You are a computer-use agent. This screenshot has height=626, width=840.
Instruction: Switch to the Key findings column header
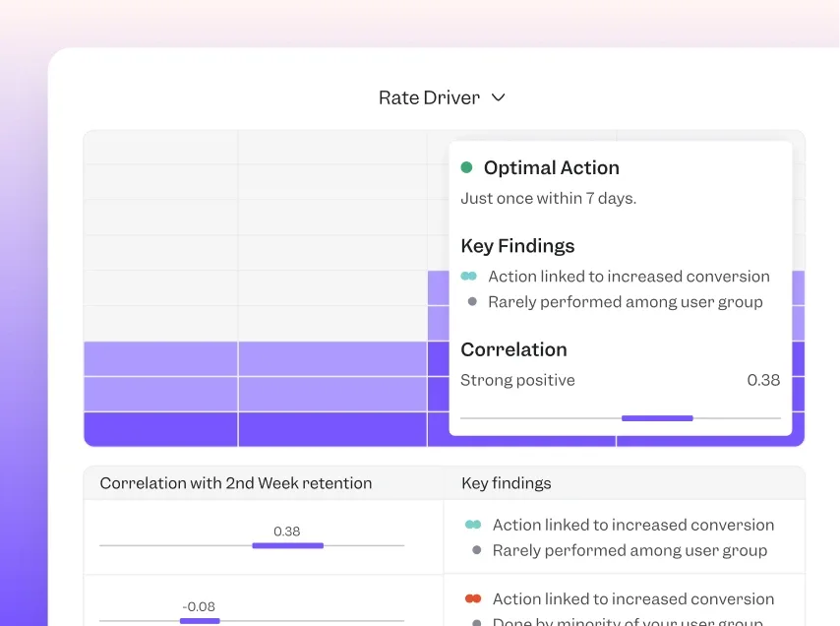pyautogui.click(x=507, y=483)
